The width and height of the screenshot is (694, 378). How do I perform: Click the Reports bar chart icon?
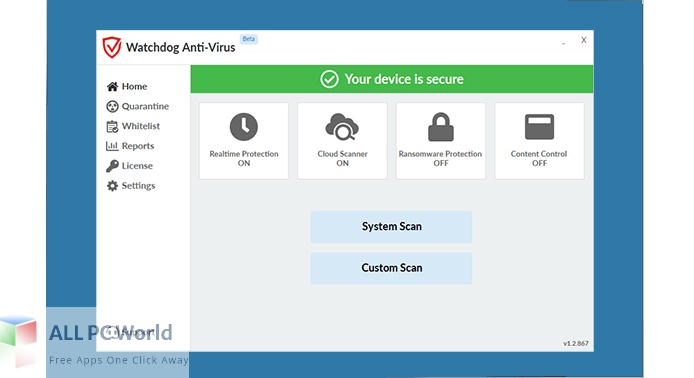tap(112, 146)
